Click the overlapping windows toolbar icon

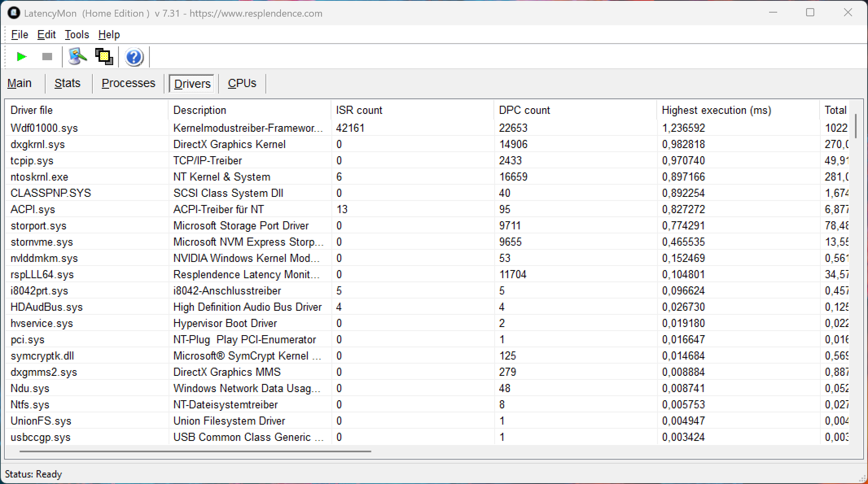click(104, 57)
